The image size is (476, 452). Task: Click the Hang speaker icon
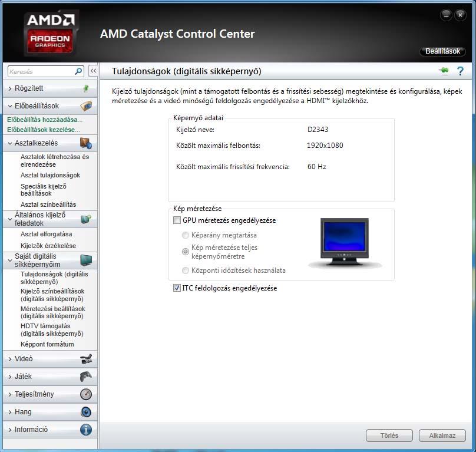(x=86, y=412)
